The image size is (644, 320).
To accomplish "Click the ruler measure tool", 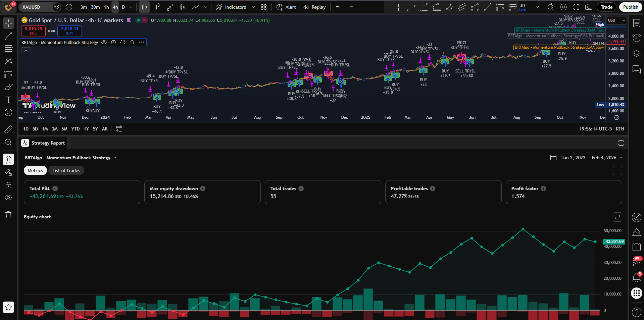I will (8, 129).
